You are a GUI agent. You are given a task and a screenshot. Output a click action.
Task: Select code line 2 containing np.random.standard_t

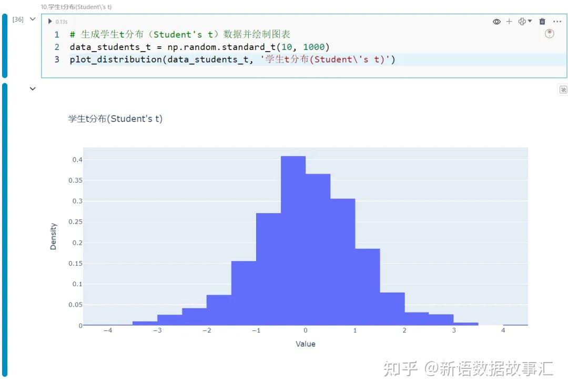[200, 47]
